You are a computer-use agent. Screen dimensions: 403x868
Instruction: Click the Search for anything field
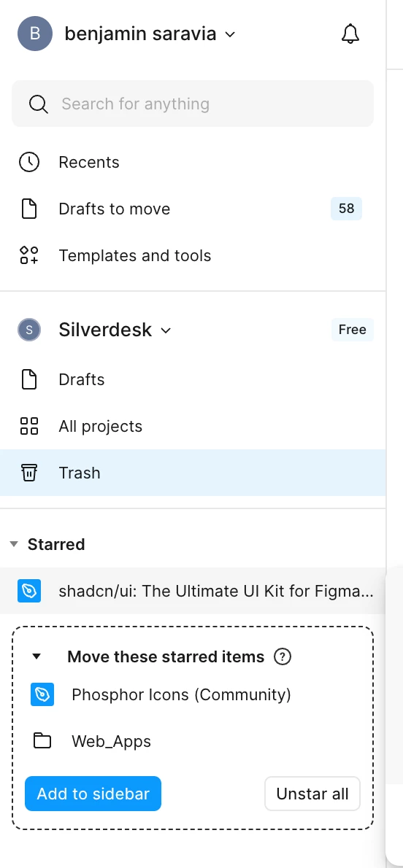(x=193, y=104)
